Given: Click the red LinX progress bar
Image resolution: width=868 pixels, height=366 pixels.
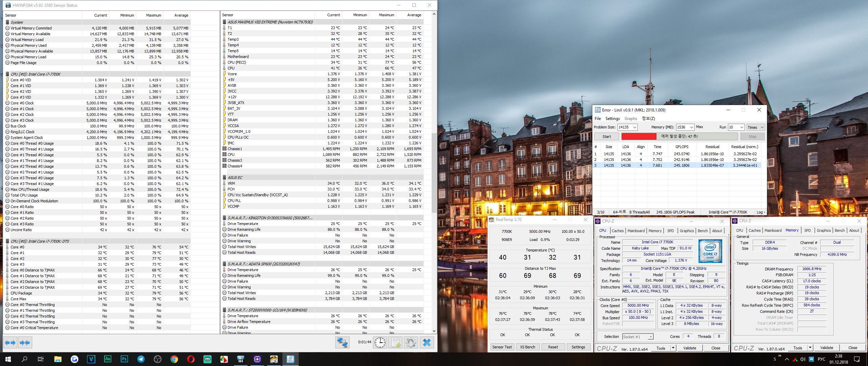Looking at the screenshot, I should click(638, 136).
